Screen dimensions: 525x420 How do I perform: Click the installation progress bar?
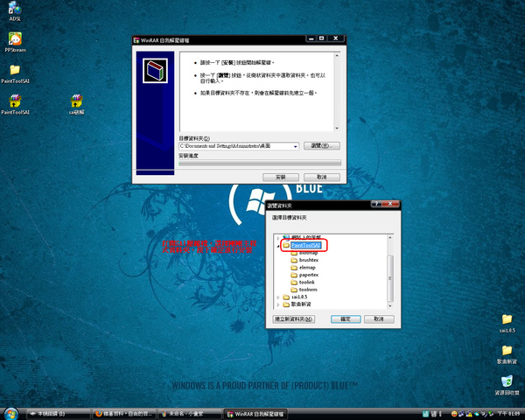260,163
